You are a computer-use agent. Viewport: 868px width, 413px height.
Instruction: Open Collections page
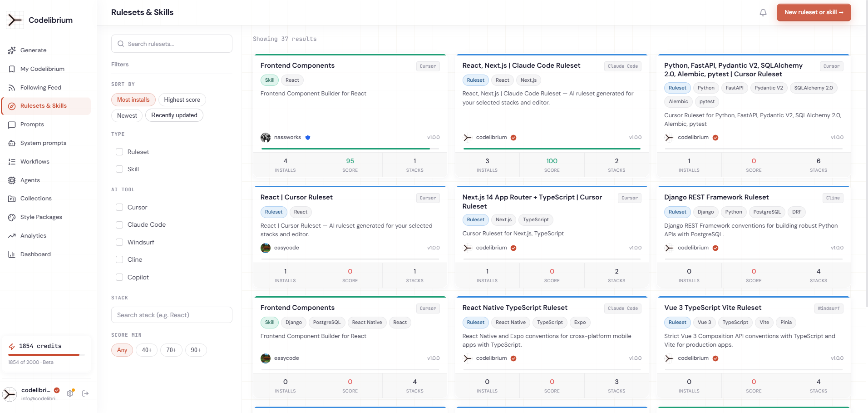pyautogui.click(x=46, y=199)
